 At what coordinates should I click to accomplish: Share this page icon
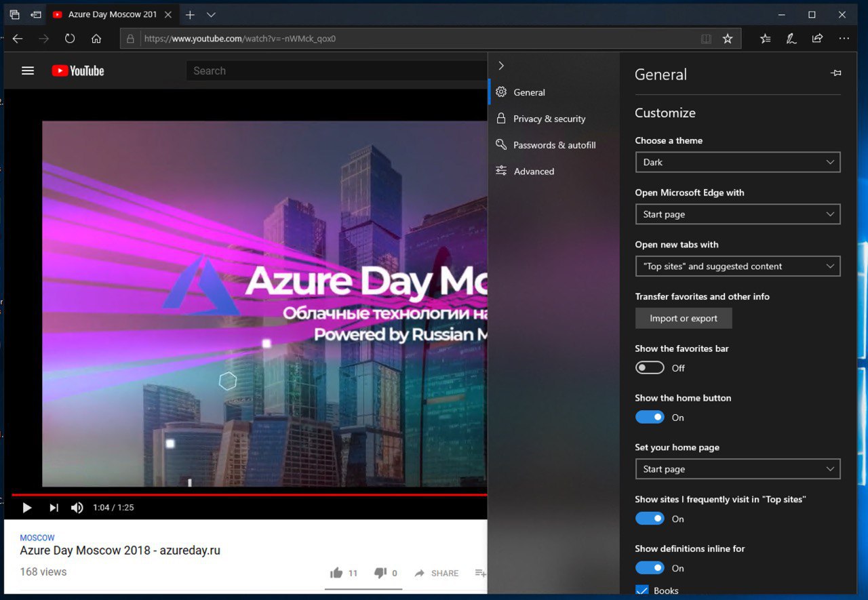click(x=817, y=39)
